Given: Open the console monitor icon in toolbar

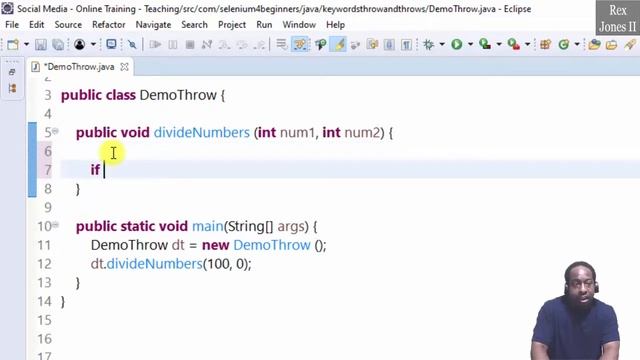Looking at the screenshot, I should (x=111, y=44).
